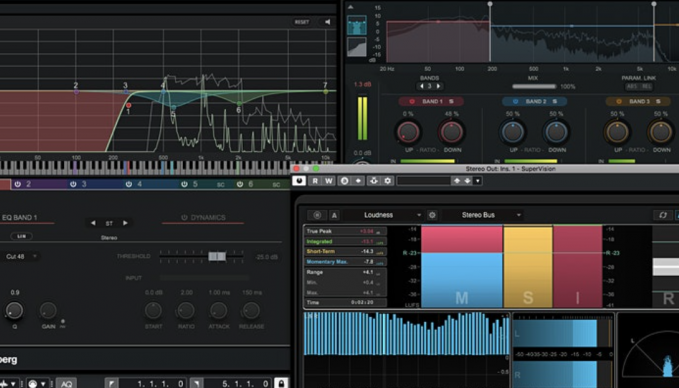This screenshot has height=388, width=679.
Task: Select the multiband spectrum view thumbnail
Action: coord(357,25)
